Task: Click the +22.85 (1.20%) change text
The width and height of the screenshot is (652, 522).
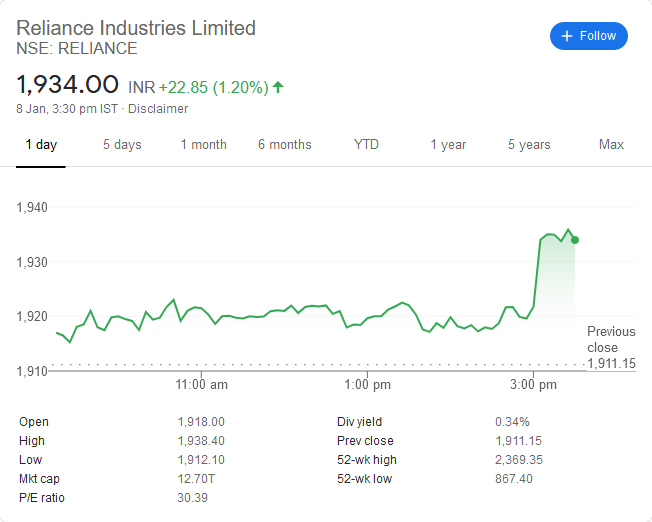Action: [214, 88]
